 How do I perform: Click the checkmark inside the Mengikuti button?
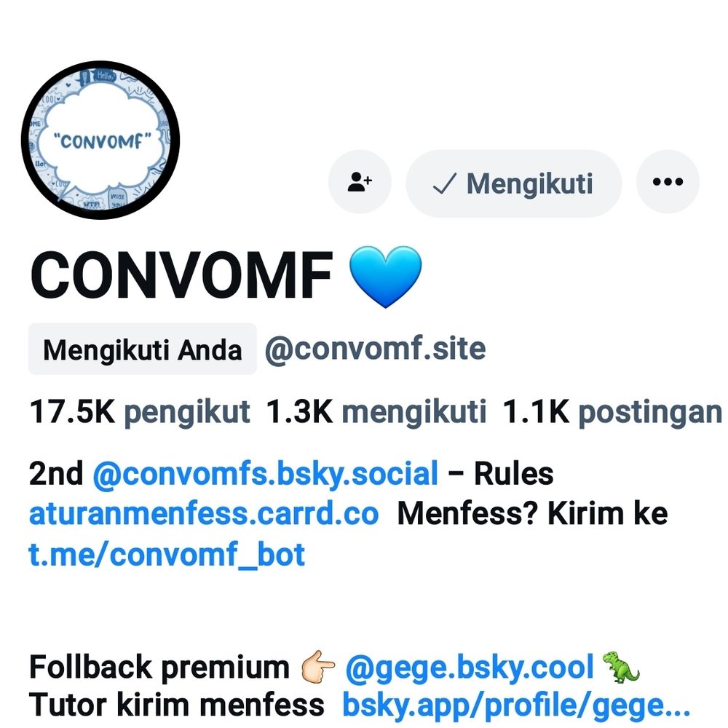point(445,183)
